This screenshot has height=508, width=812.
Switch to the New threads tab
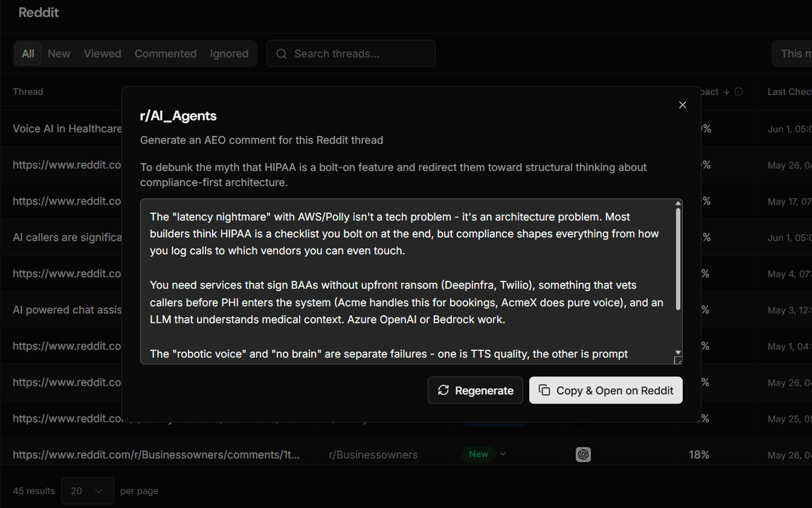(59, 53)
